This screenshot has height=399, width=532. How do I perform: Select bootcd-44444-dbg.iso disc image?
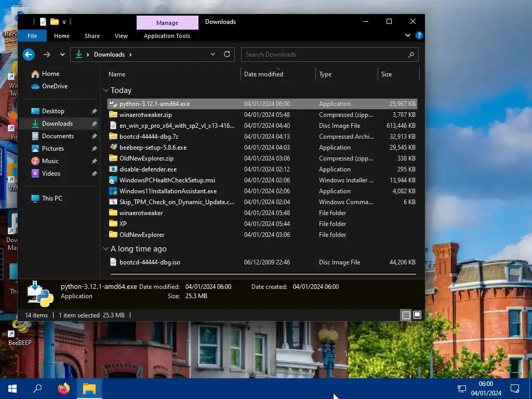(x=262, y=262)
